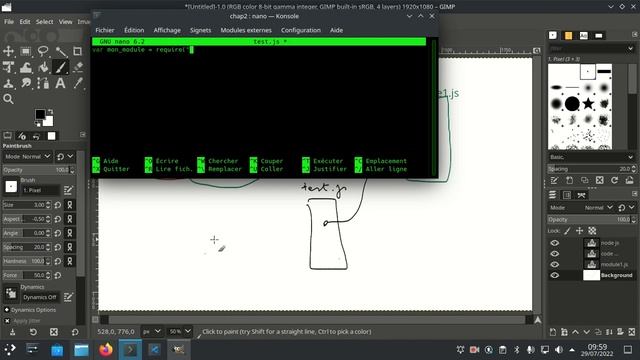This screenshot has height=360, width=640.
Task: Toggle link for brush Hardness
Action: click(x=70, y=261)
